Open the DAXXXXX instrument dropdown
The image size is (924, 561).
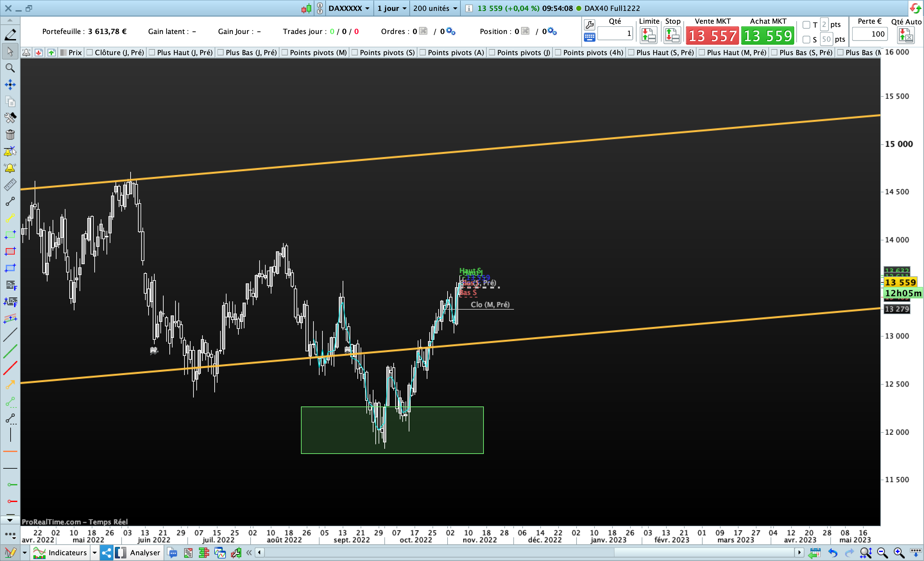click(349, 8)
